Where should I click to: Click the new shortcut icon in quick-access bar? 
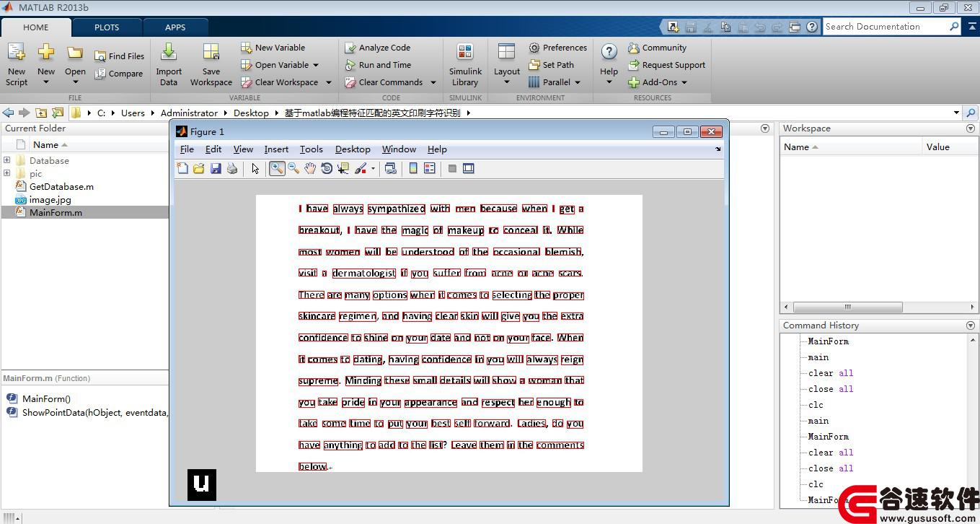click(x=673, y=27)
